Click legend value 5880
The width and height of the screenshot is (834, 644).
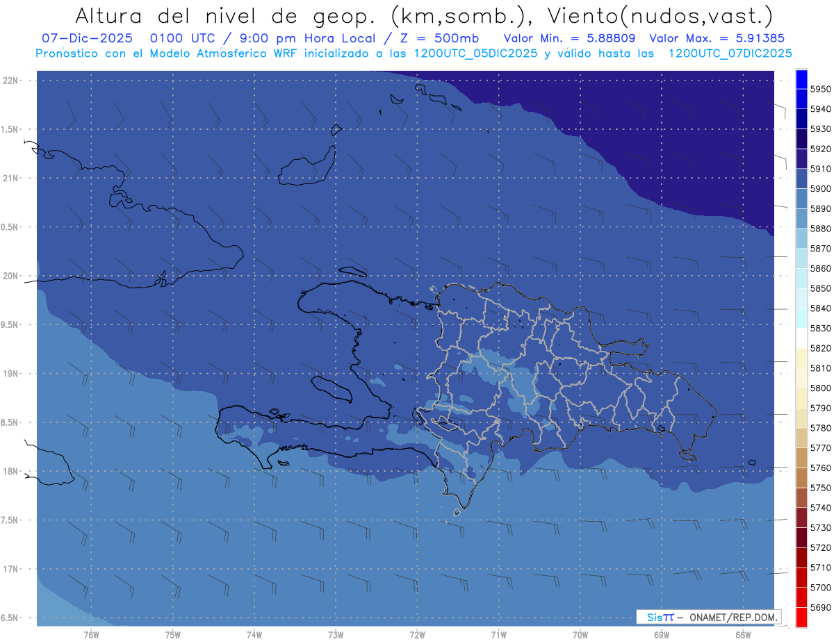[x=820, y=229]
